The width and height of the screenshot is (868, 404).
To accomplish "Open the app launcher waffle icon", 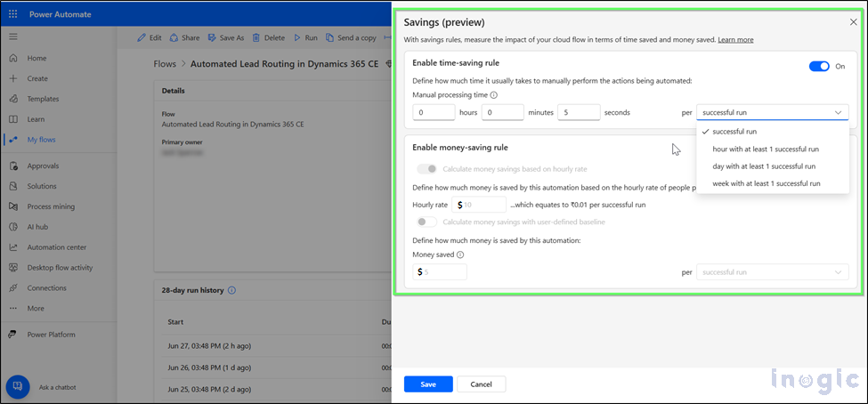I will coord(13,14).
